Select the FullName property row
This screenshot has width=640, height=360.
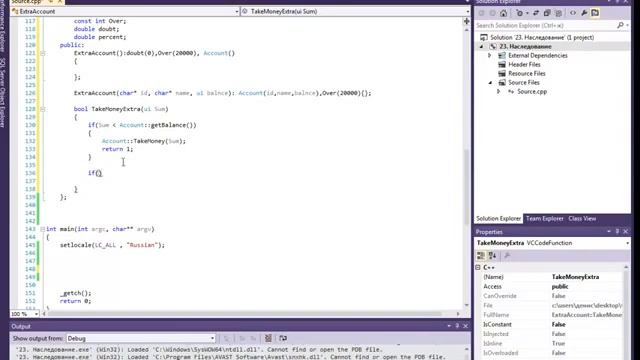tap(553, 315)
